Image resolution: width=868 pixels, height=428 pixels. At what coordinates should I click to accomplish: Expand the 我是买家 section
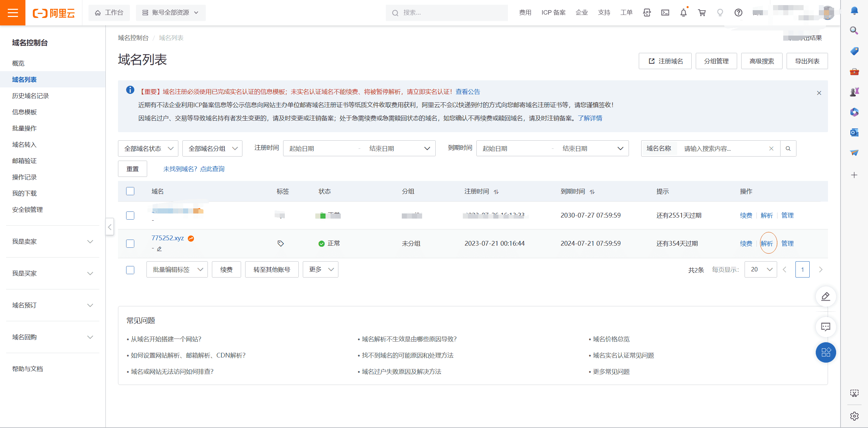point(53,273)
